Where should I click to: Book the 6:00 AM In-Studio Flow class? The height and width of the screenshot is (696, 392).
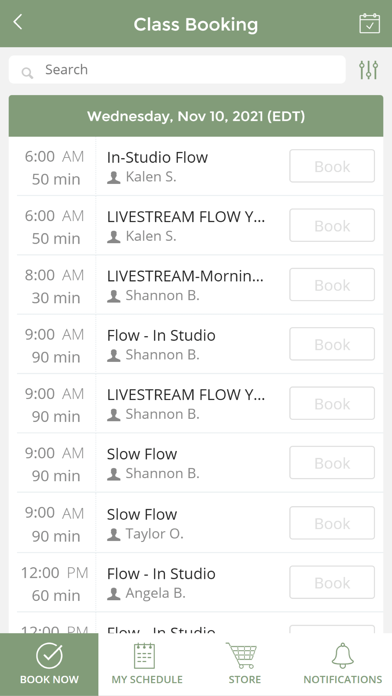click(332, 166)
